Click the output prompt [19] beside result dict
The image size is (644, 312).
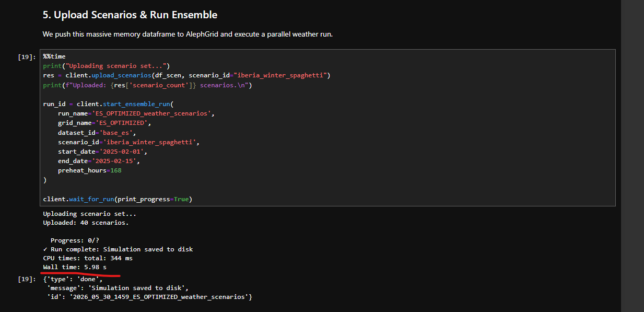pyautogui.click(x=27, y=279)
